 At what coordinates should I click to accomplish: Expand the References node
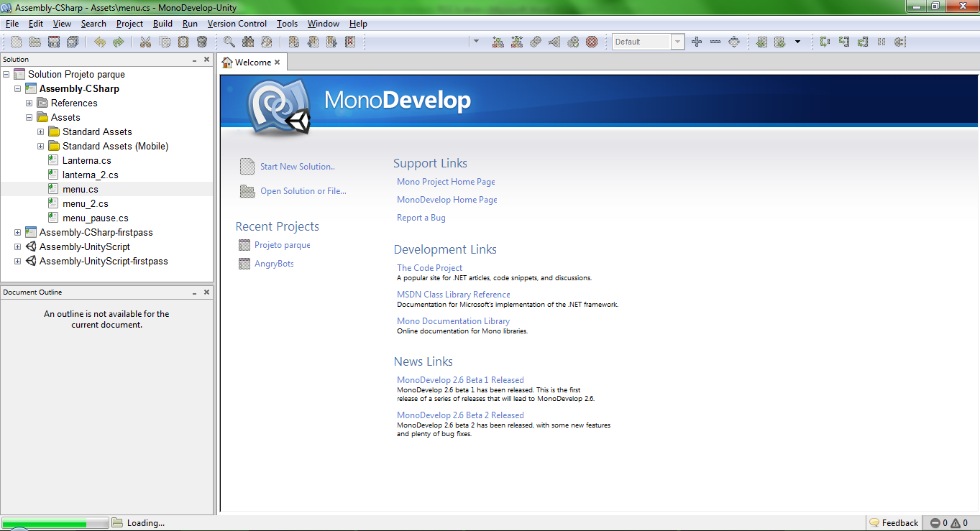click(x=29, y=103)
